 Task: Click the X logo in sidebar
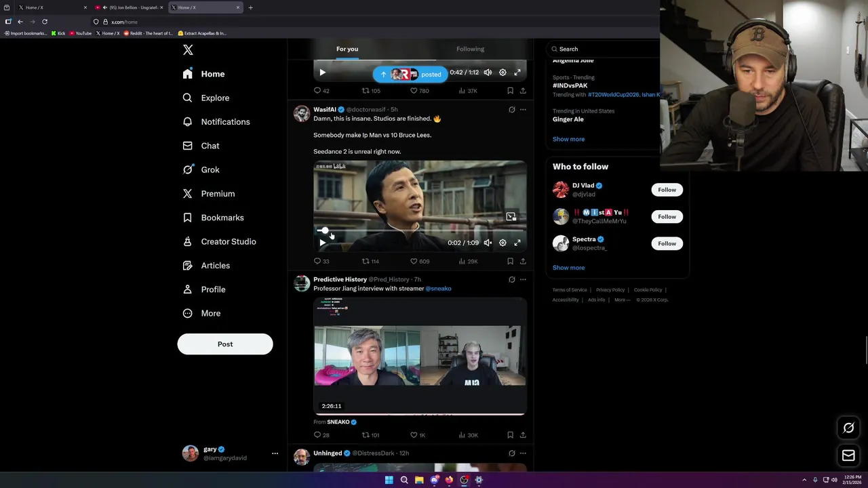(x=188, y=50)
